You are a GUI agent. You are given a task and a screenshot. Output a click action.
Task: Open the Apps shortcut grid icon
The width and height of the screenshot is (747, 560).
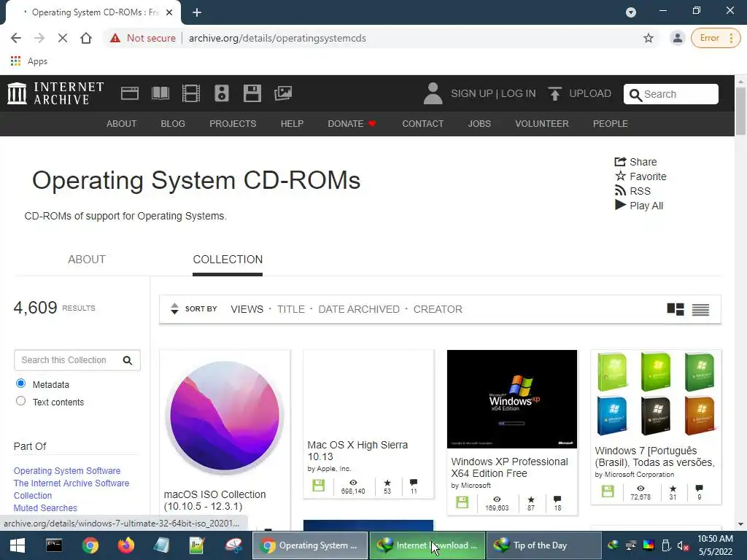16,61
